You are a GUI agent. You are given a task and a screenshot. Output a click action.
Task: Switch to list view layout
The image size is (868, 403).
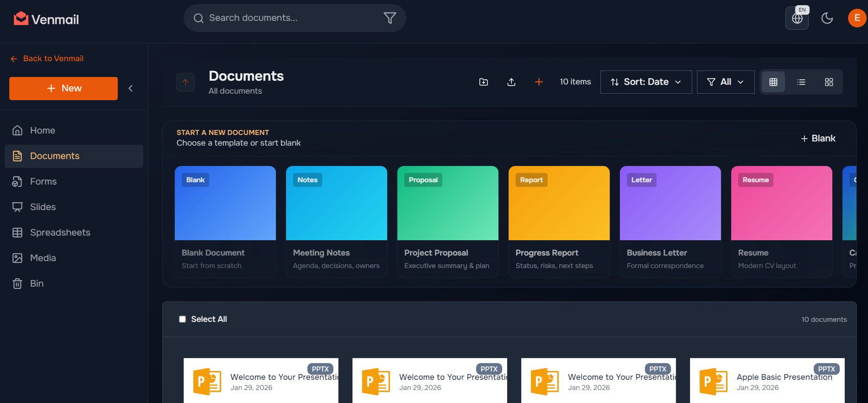(801, 82)
